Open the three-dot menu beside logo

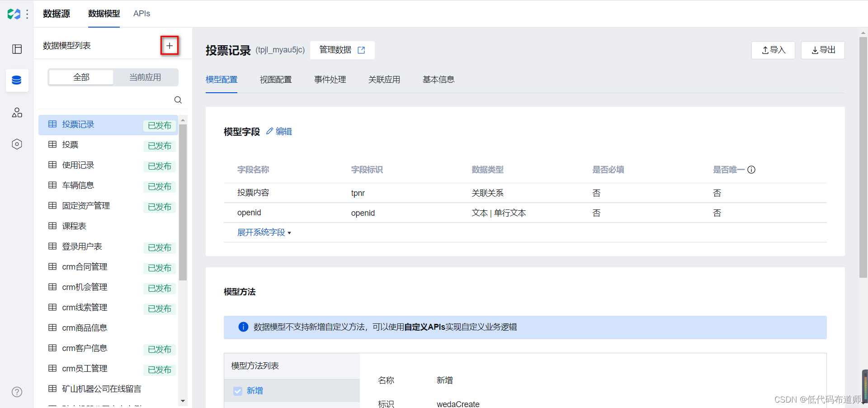[x=27, y=14]
